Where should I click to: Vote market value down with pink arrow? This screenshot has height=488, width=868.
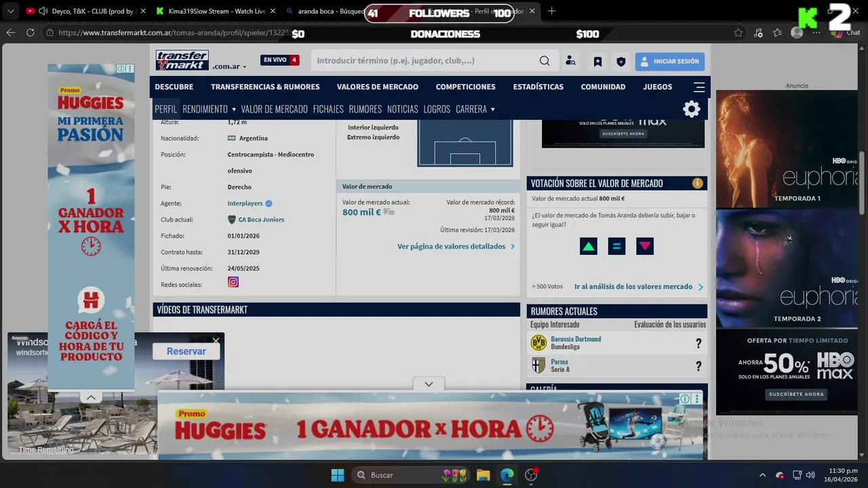pyautogui.click(x=645, y=247)
